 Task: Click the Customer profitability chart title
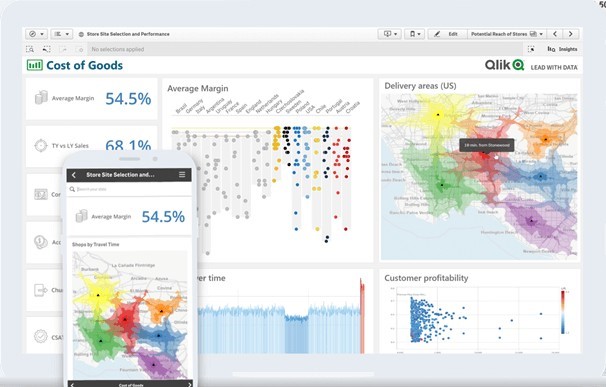[x=426, y=278]
